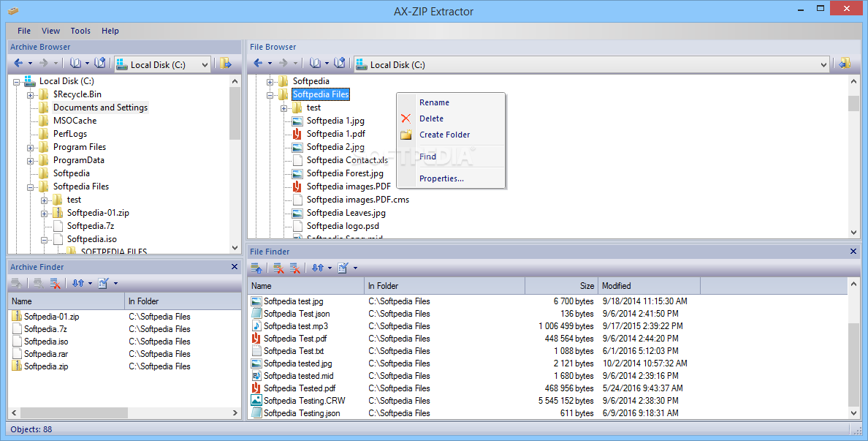Select Softpedia test.mp3 in File Finder list
This screenshot has width=868, height=441.
(x=296, y=326)
